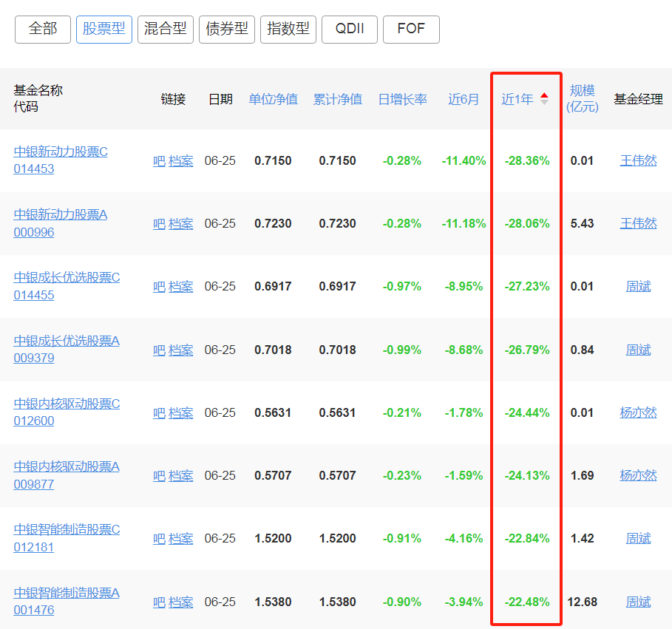Open 吧 link for fund 009379
The height and width of the screenshot is (629, 672).
click(x=159, y=350)
